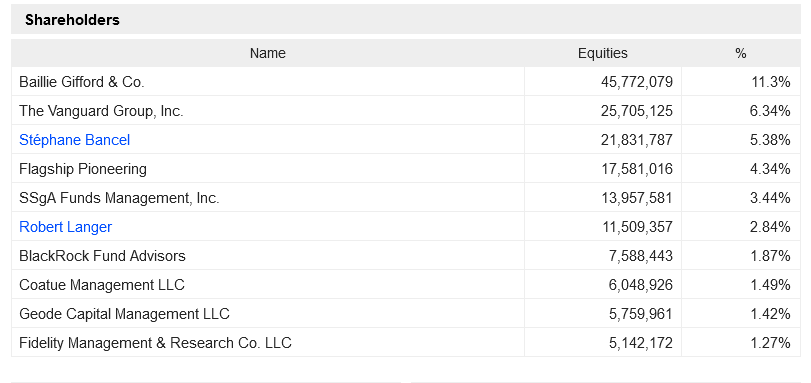Select the 6.34% Vanguard percentage
Screen dimensions: 811x383
pos(770,111)
